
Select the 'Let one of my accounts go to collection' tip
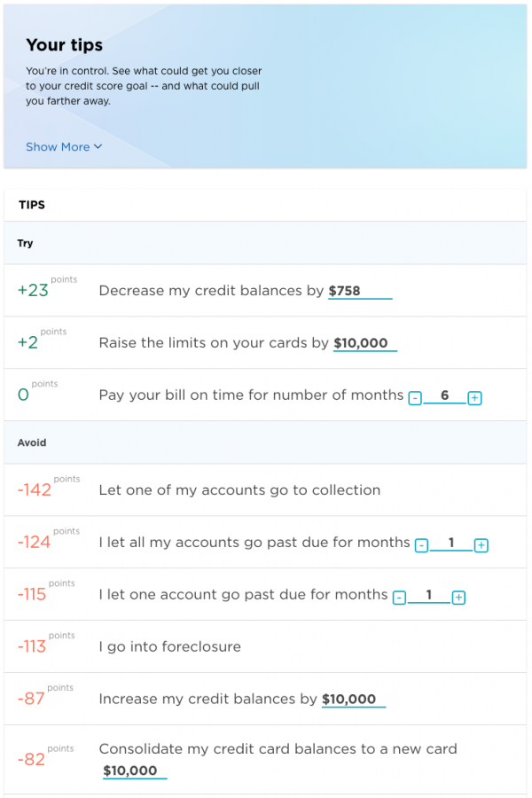(239, 490)
